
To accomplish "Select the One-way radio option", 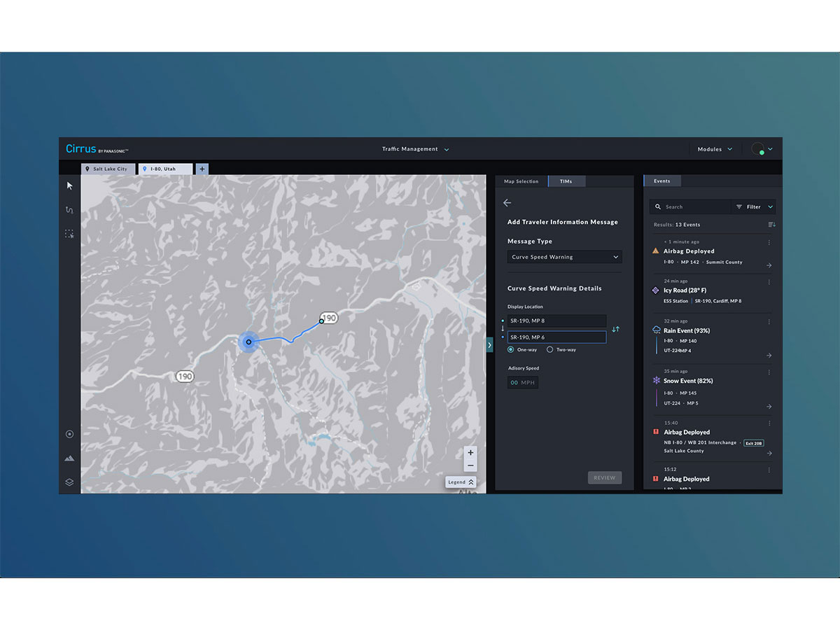I will point(511,349).
